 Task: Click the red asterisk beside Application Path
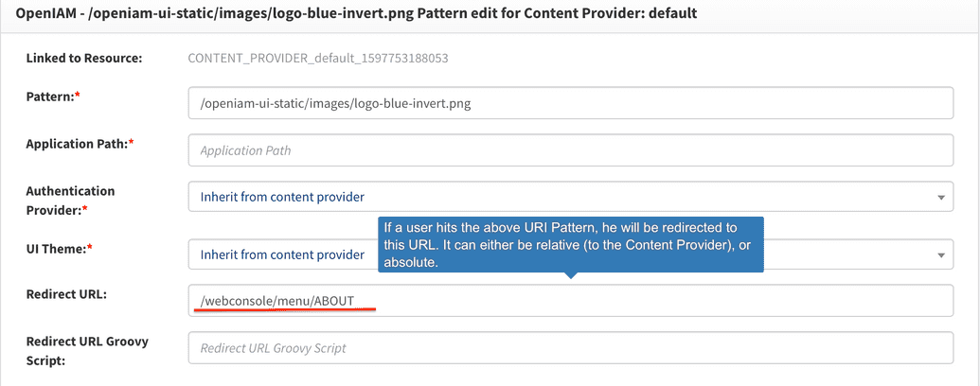pos(131,143)
